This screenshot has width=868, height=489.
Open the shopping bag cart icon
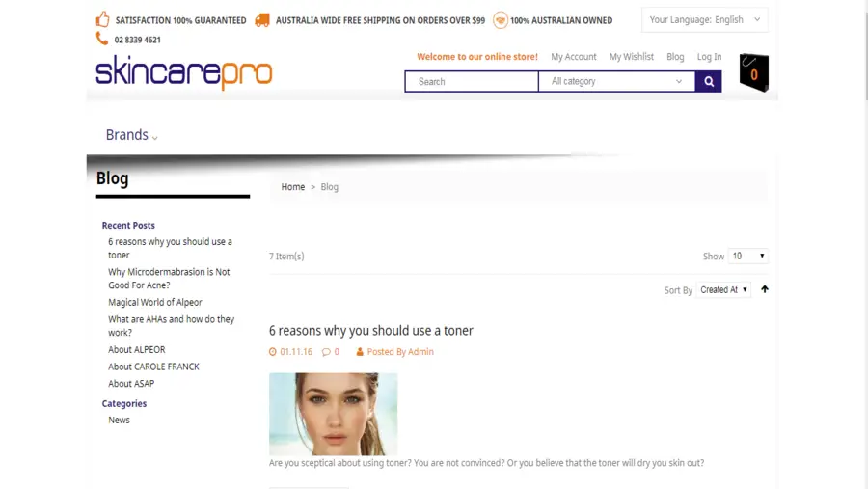click(754, 72)
